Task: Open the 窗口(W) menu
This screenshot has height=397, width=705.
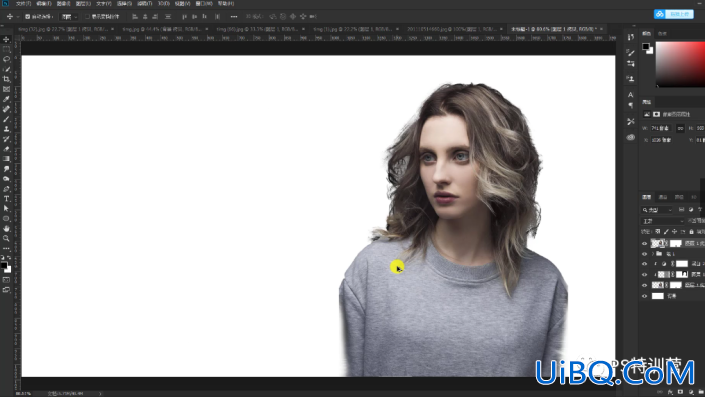Action: tap(204, 4)
